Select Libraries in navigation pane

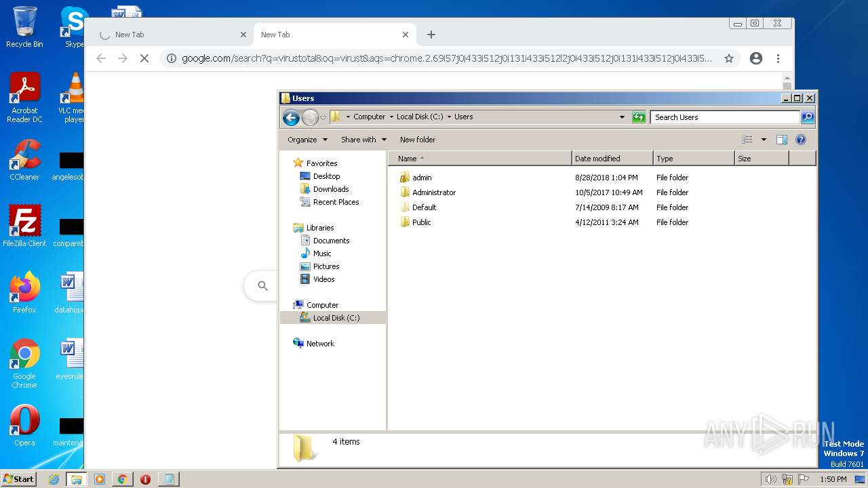[x=313, y=228]
